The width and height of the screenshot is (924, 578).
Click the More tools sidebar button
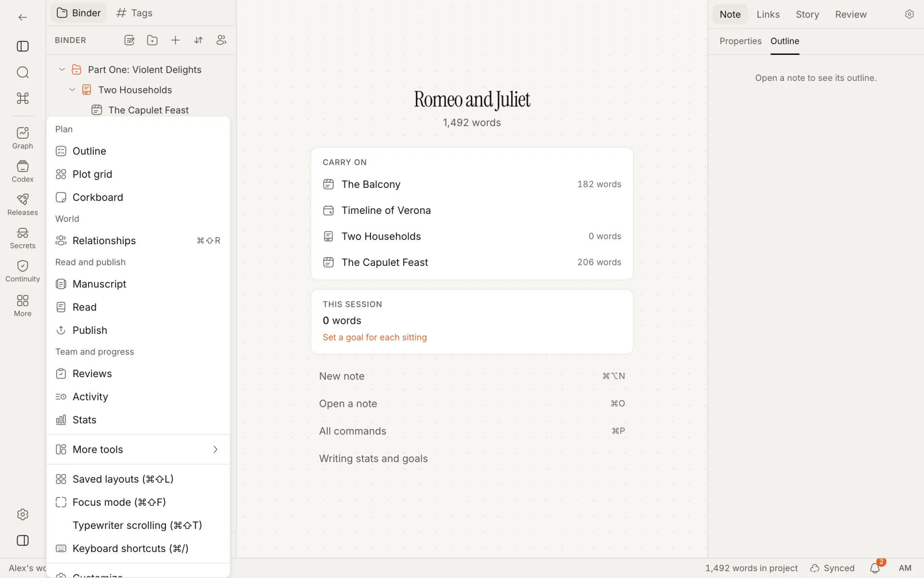click(23, 305)
